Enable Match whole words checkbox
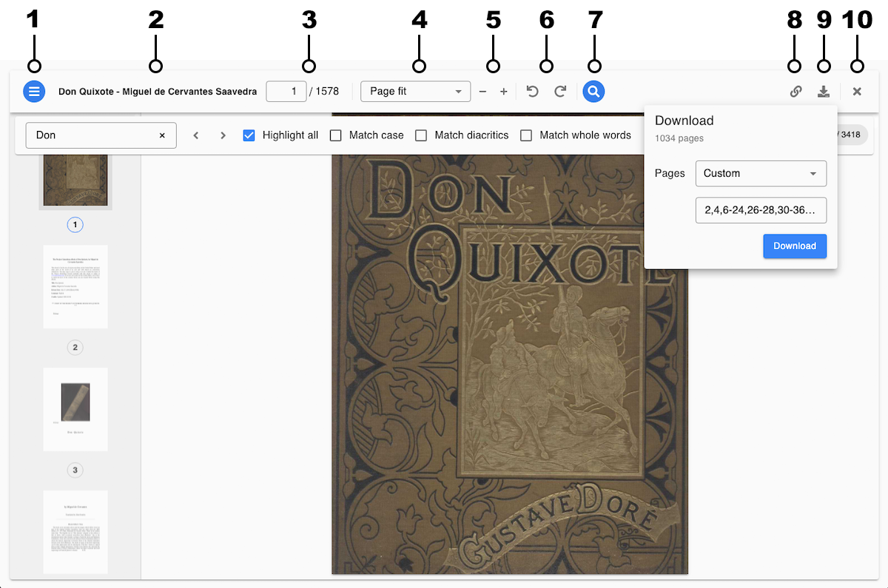Image resolution: width=888 pixels, height=588 pixels. 527,135
